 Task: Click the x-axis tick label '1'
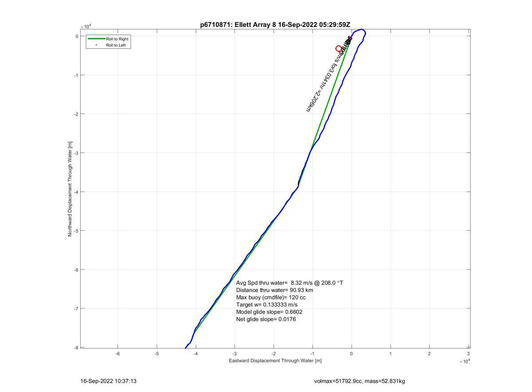(391, 353)
